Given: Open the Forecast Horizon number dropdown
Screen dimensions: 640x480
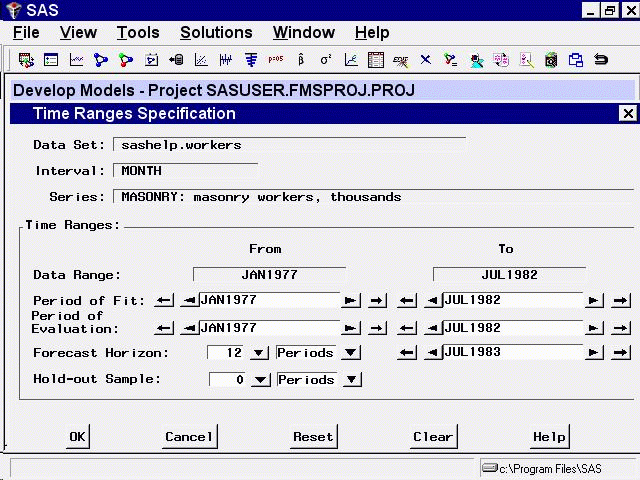Looking at the screenshot, I should pos(258,353).
